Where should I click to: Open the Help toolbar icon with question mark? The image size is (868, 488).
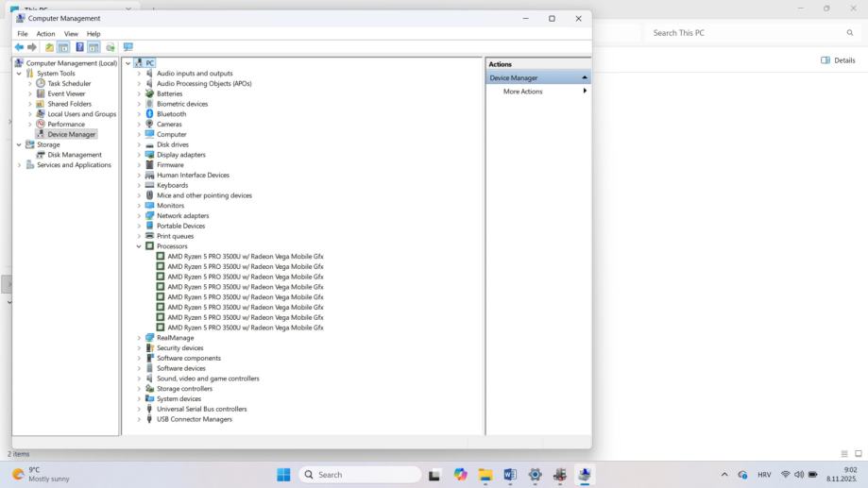(x=79, y=47)
